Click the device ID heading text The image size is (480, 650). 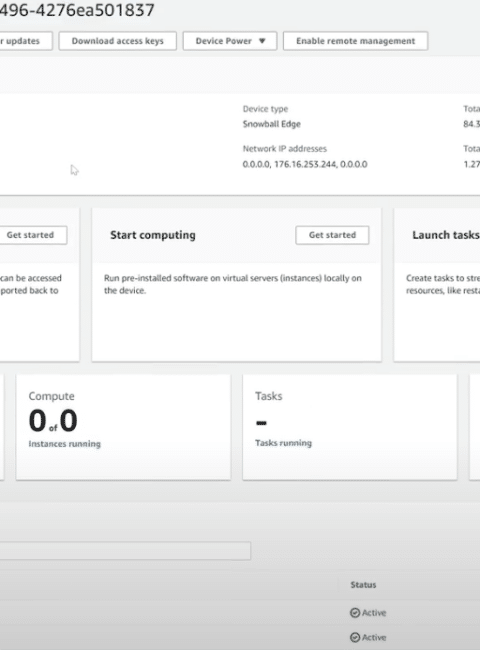[77, 10]
